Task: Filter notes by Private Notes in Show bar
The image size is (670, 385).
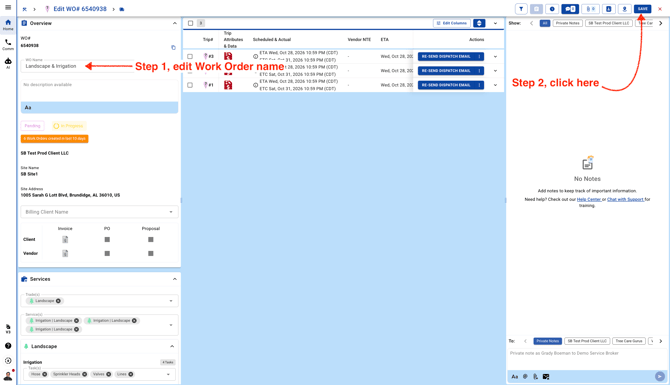Action: point(567,23)
